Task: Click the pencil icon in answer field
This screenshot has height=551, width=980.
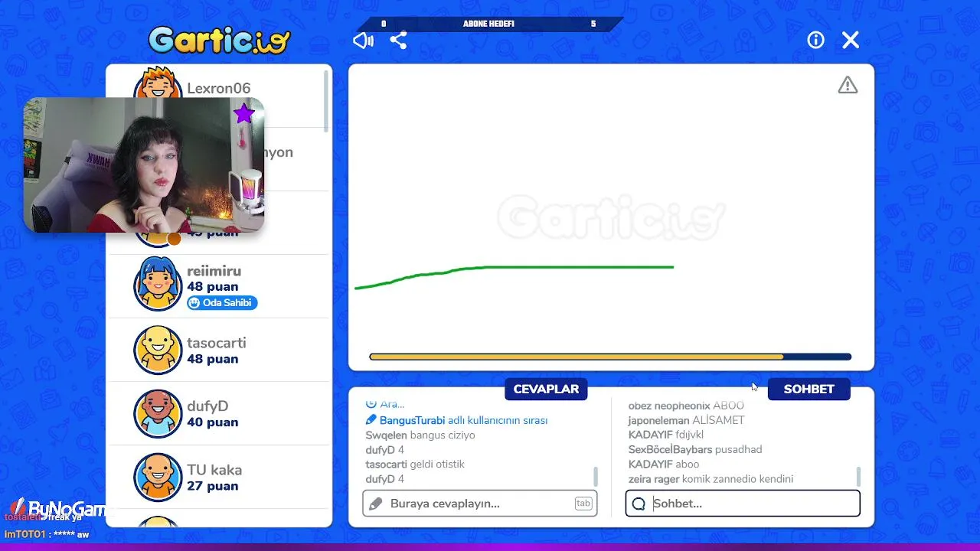Action: (375, 504)
